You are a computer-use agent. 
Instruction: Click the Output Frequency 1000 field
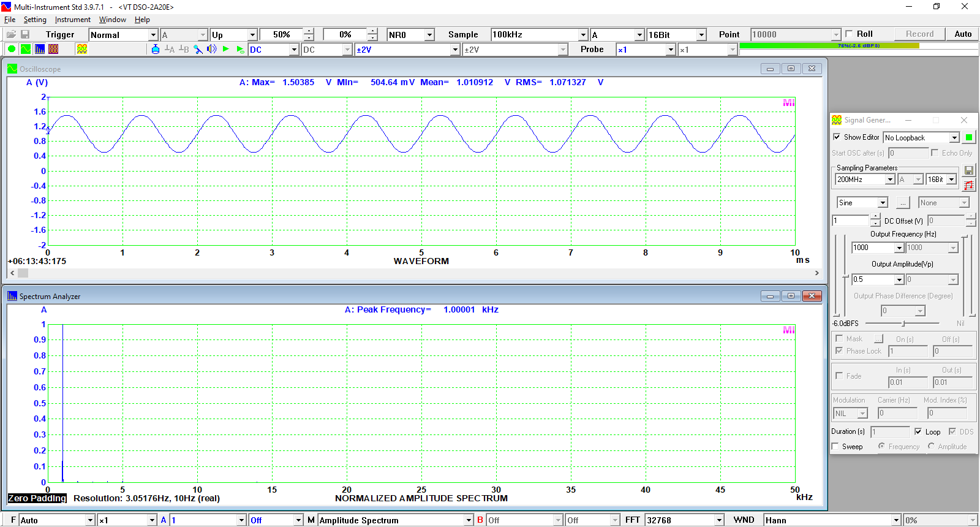pyautogui.click(x=878, y=248)
